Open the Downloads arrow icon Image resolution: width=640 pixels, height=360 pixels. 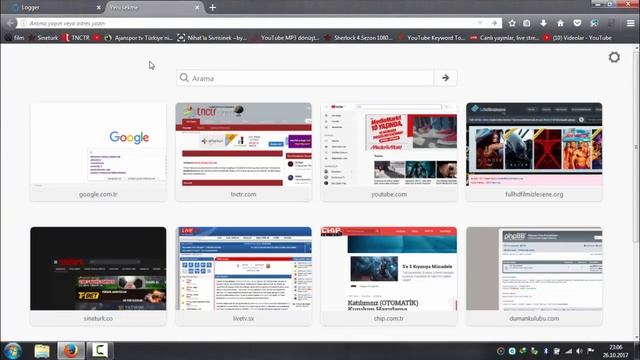[x=543, y=23]
